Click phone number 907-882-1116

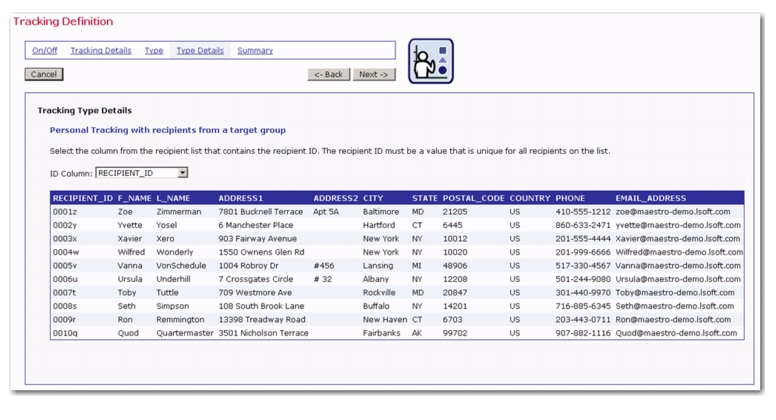coord(583,333)
